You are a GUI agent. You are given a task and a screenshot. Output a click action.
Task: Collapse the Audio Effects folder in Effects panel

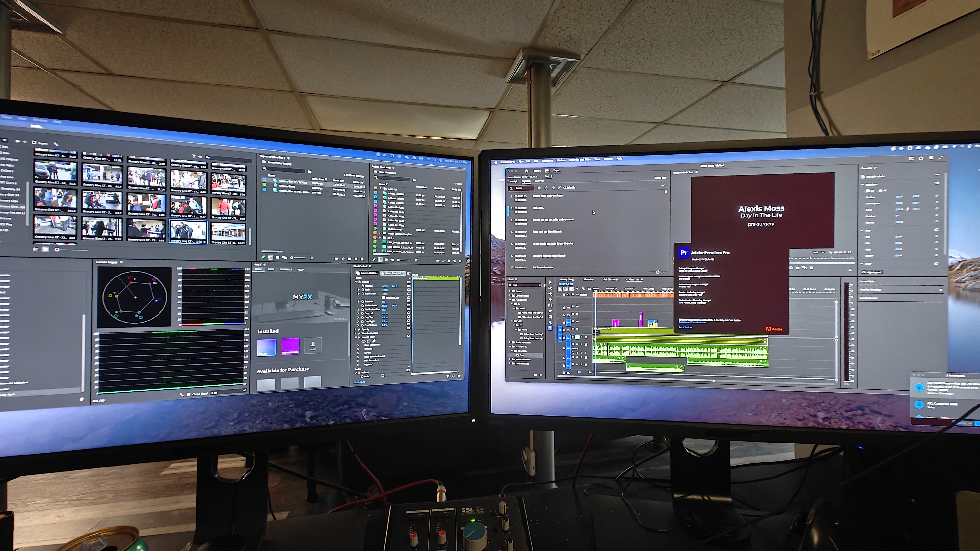[510, 300]
